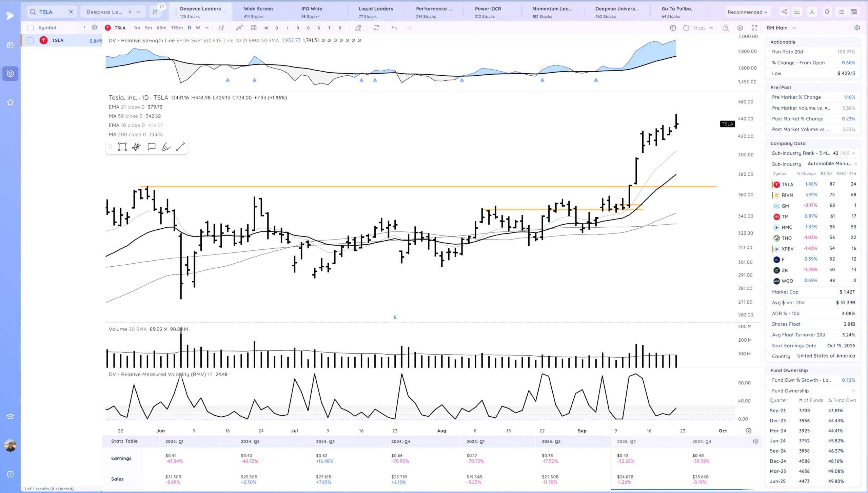868x493 pixels.
Task: Open the Recommended dropdown
Action: 747,12
